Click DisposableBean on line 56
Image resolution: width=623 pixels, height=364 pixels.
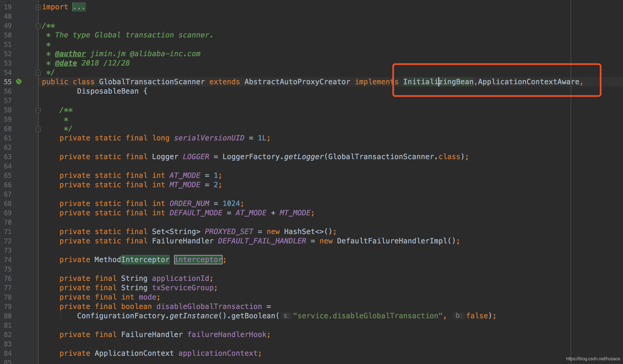[108, 91]
